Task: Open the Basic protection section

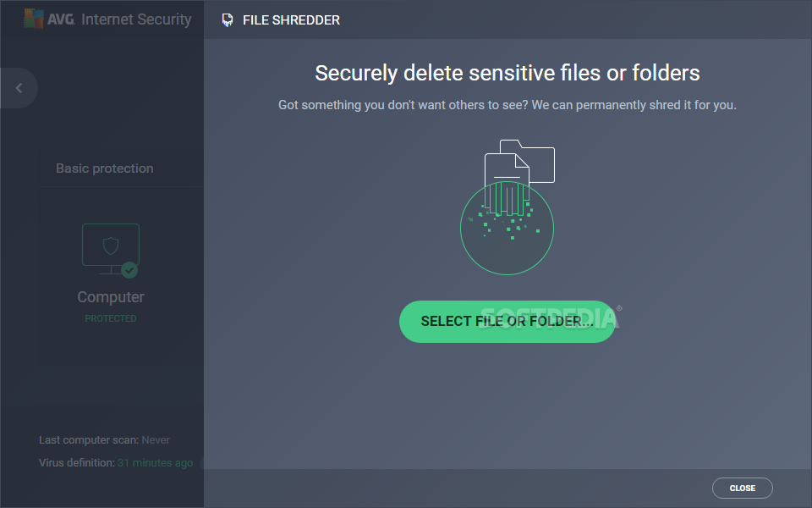Action: 105,168
